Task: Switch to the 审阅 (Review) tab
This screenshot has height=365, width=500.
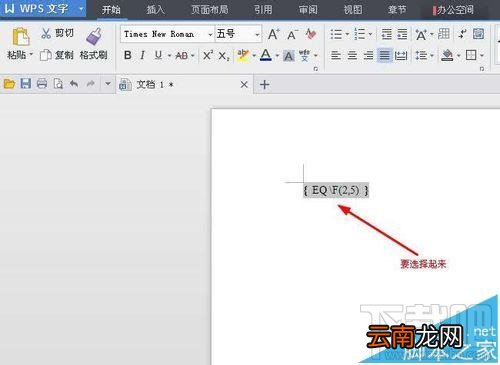Action: pyautogui.click(x=308, y=10)
